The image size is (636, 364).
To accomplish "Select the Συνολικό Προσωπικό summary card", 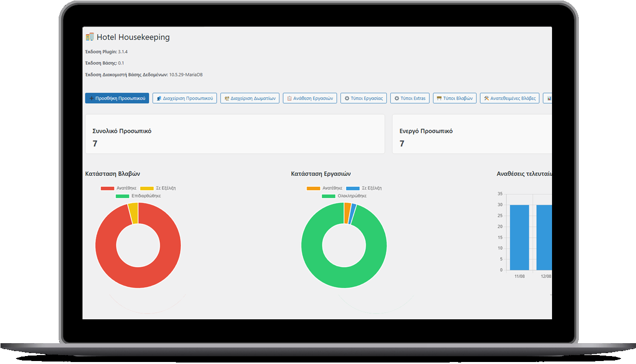I will [x=235, y=134].
